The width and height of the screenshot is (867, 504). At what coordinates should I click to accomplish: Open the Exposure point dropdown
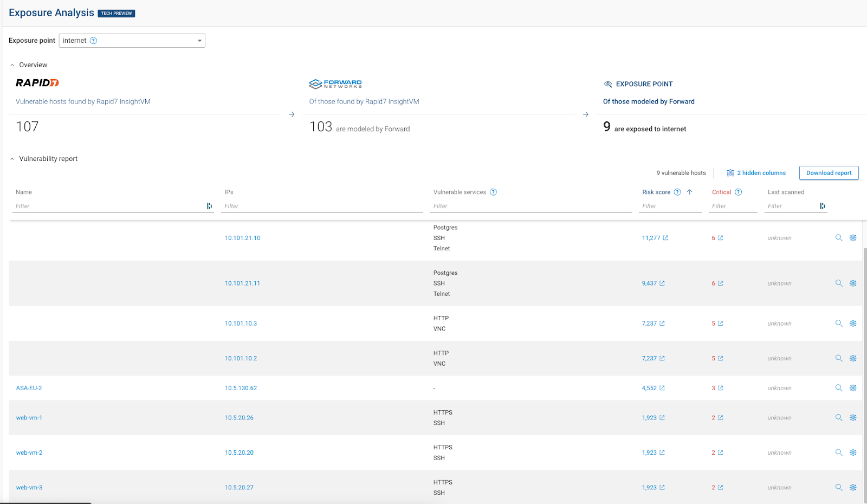pos(132,41)
